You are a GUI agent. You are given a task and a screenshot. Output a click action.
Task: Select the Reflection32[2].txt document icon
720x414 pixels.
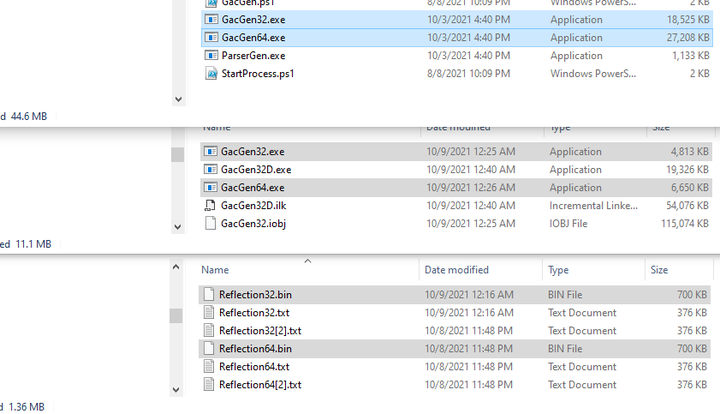(209, 331)
